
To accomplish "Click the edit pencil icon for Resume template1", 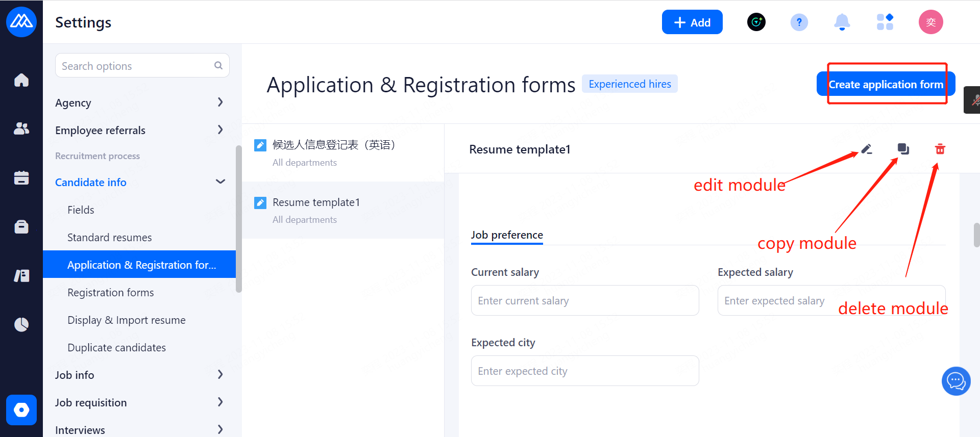I will click(867, 149).
